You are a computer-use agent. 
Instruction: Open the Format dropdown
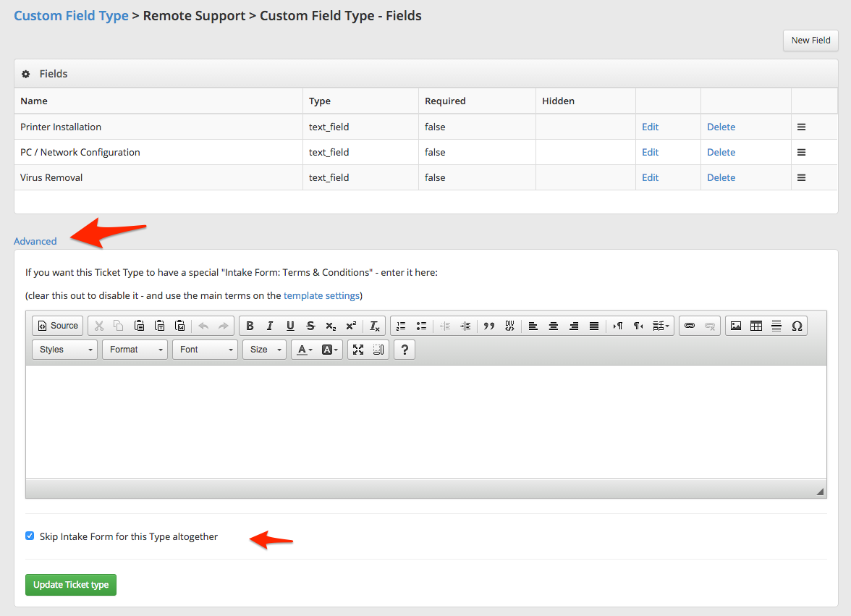coord(135,350)
